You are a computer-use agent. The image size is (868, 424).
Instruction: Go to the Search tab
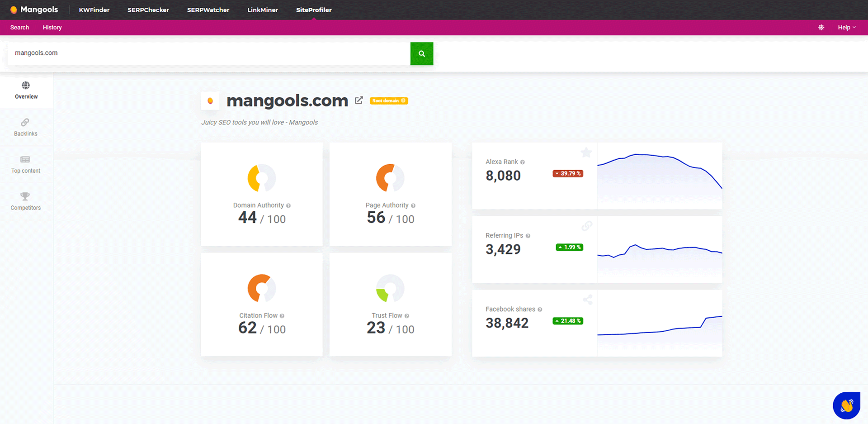click(19, 28)
